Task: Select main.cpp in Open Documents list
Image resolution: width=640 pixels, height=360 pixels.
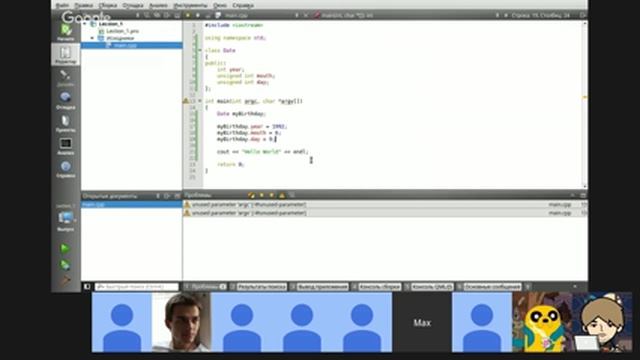Action: click(x=131, y=204)
